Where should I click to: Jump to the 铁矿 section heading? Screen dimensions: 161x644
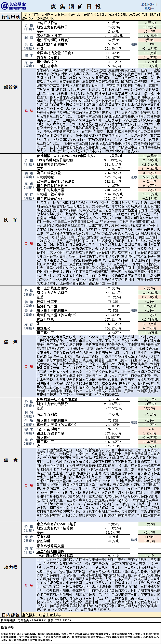11,220
